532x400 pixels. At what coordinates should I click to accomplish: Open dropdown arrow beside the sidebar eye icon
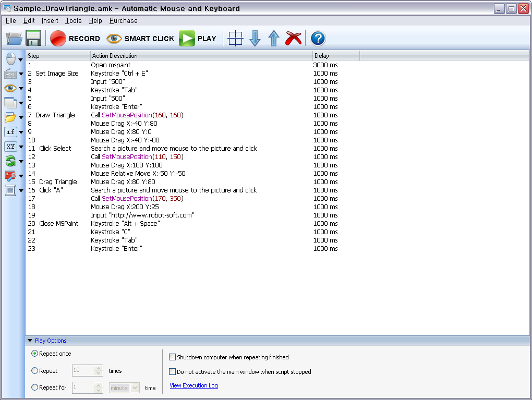coord(21,89)
